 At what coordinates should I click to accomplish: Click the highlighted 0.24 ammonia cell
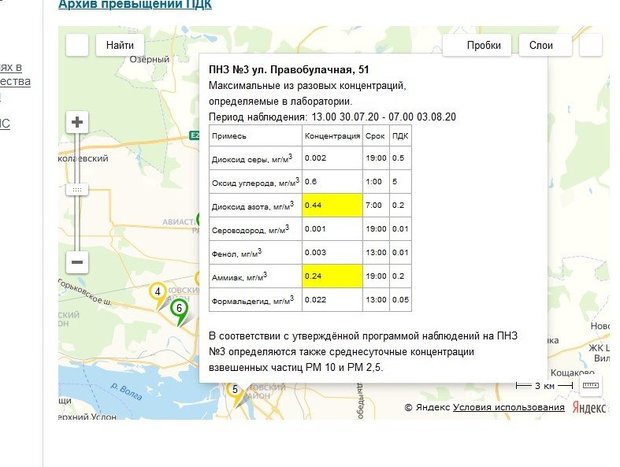(330, 274)
